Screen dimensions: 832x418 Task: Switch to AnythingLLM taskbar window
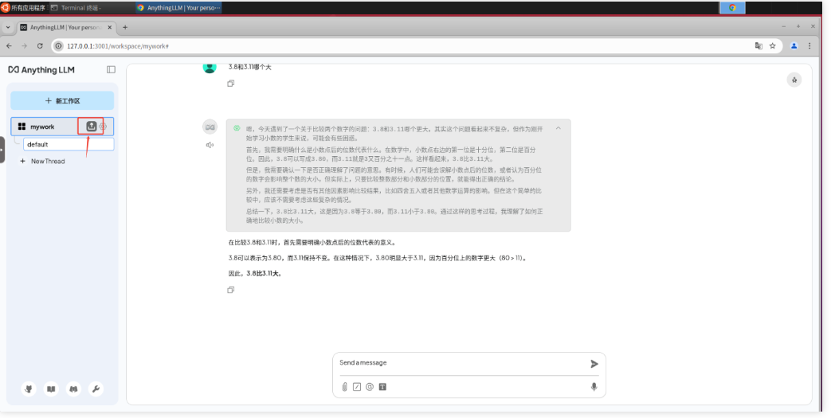point(178,8)
